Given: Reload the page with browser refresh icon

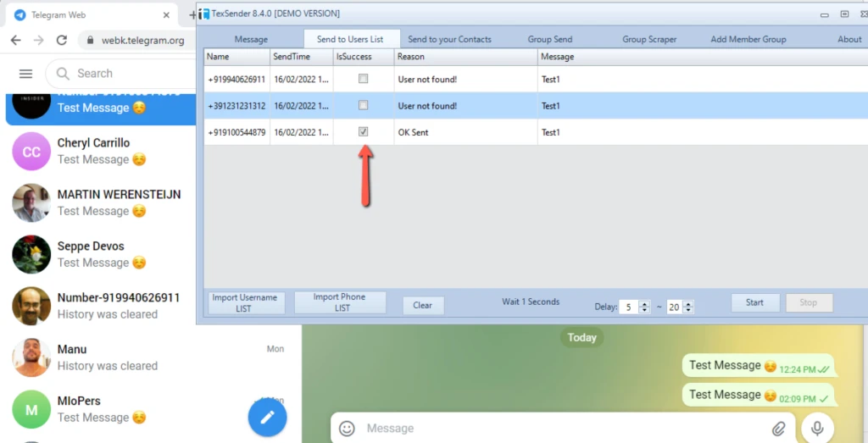Looking at the screenshot, I should coord(61,41).
